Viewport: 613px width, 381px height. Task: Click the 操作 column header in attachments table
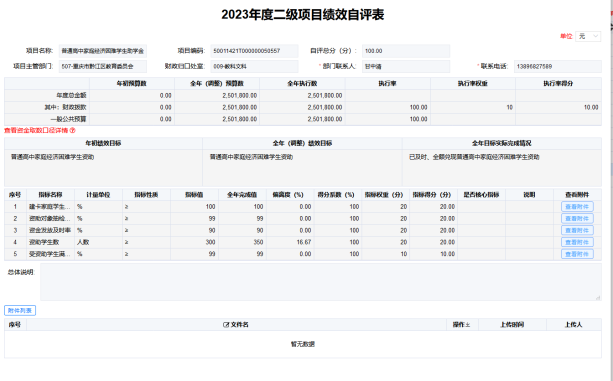tap(462, 325)
